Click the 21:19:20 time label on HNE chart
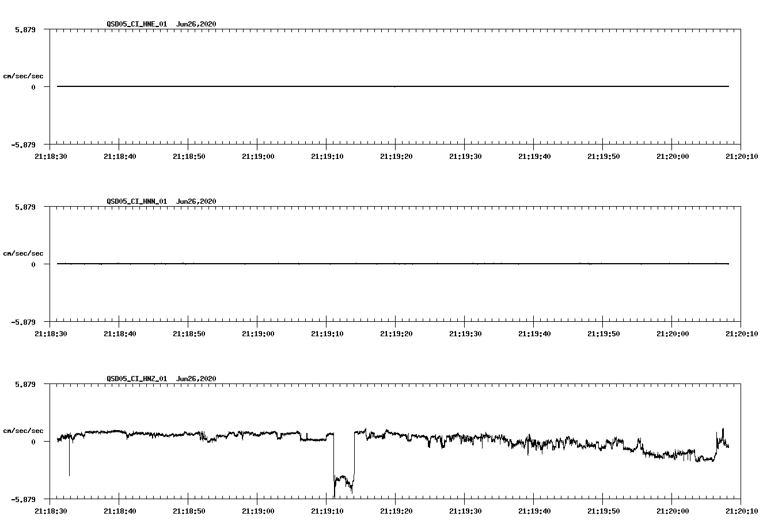The height and width of the screenshot is (532, 782). (x=396, y=156)
